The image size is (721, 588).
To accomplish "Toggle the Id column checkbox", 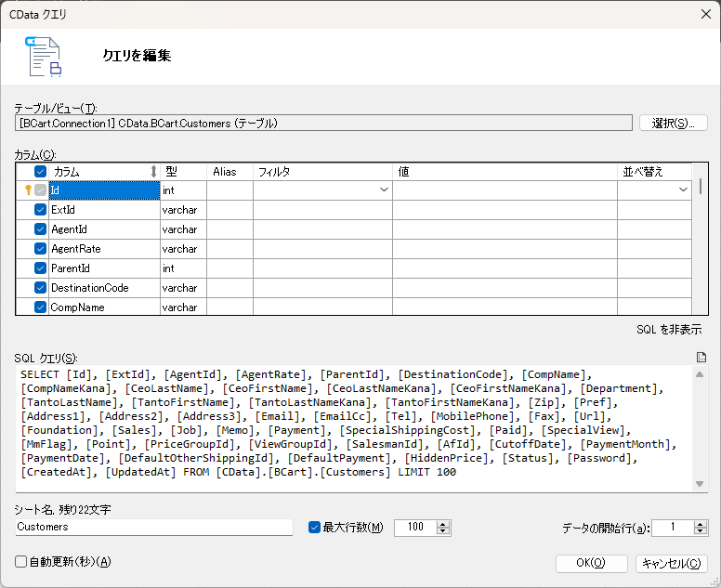I will [x=41, y=189].
